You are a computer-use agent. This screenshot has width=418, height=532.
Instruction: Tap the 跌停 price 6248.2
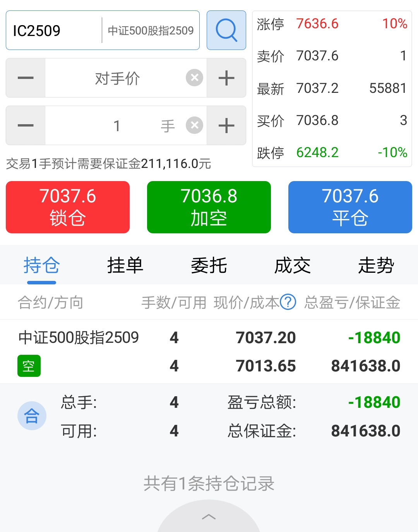tap(317, 152)
